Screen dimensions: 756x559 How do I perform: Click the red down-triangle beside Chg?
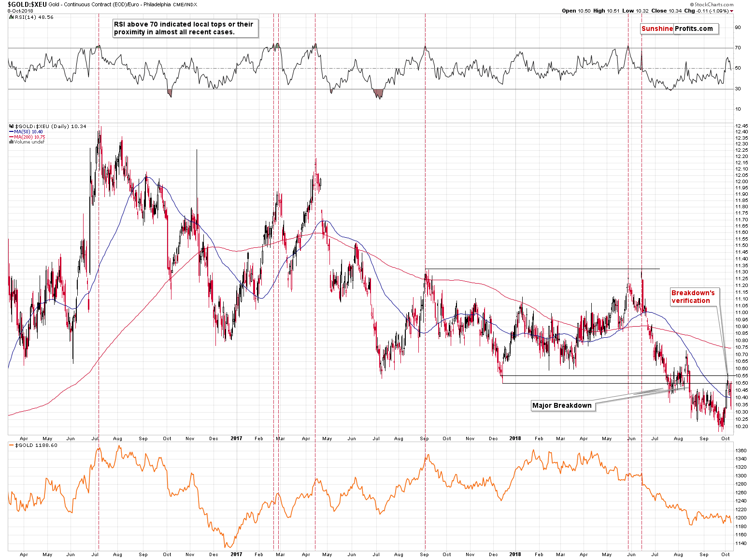pyautogui.click(x=731, y=11)
